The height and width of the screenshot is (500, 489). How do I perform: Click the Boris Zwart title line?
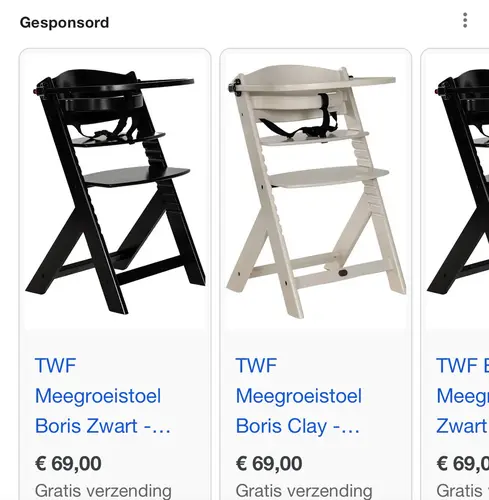(x=103, y=426)
